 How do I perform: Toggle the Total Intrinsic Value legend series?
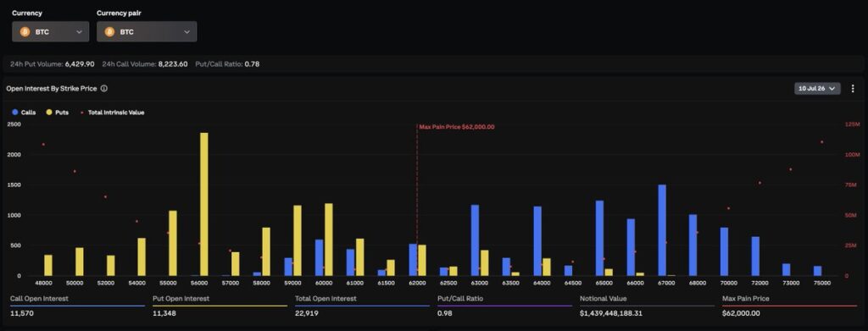[x=113, y=113]
